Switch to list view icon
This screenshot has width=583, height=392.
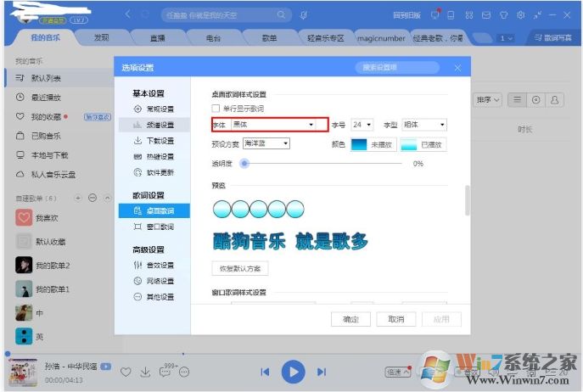click(517, 99)
